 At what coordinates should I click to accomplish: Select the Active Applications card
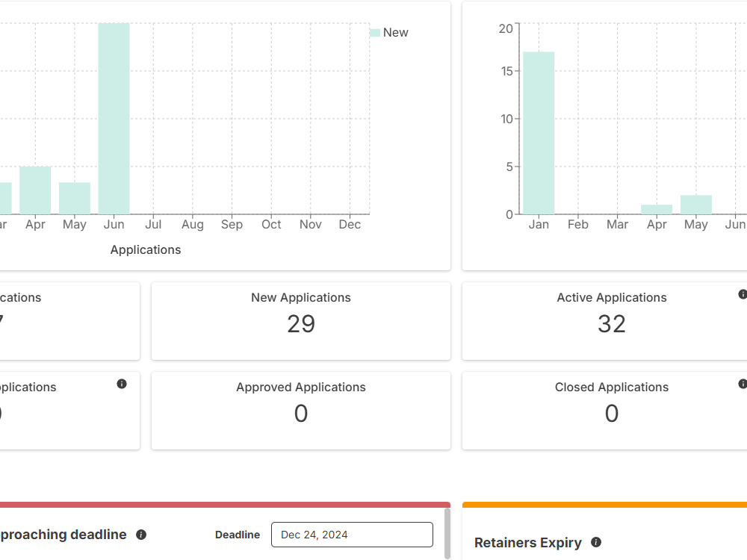tap(604, 321)
